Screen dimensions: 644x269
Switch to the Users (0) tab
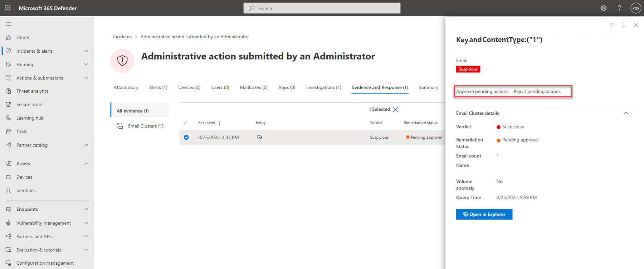click(x=220, y=87)
